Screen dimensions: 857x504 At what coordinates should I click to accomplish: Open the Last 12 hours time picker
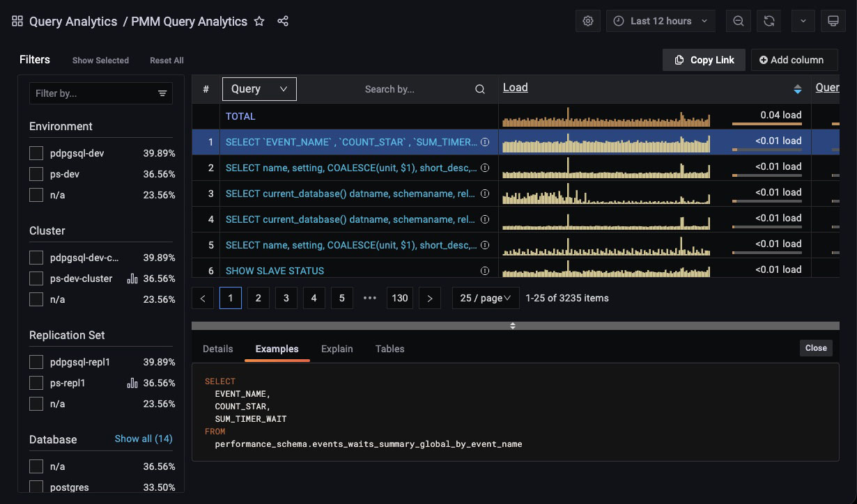[x=661, y=21]
